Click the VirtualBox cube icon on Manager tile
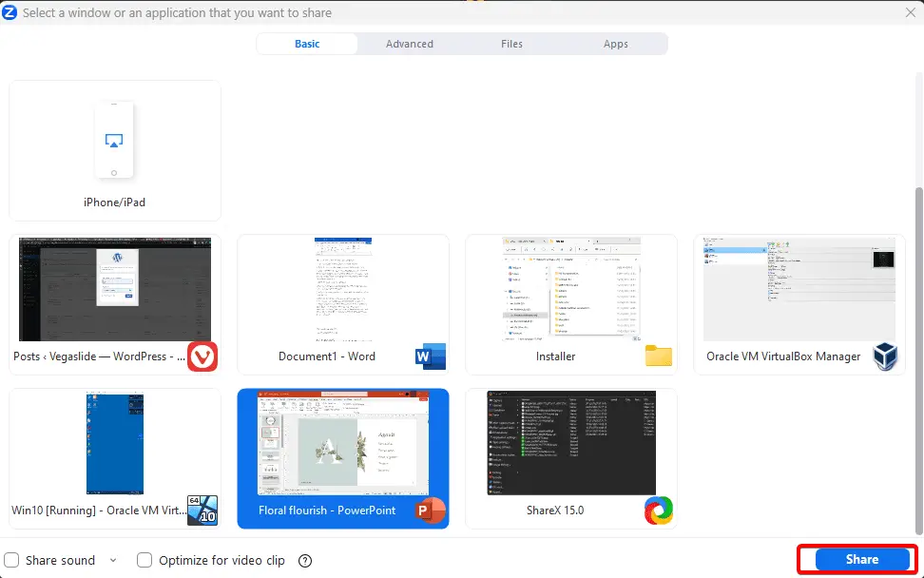Image resolution: width=924 pixels, height=578 pixels. click(x=885, y=356)
